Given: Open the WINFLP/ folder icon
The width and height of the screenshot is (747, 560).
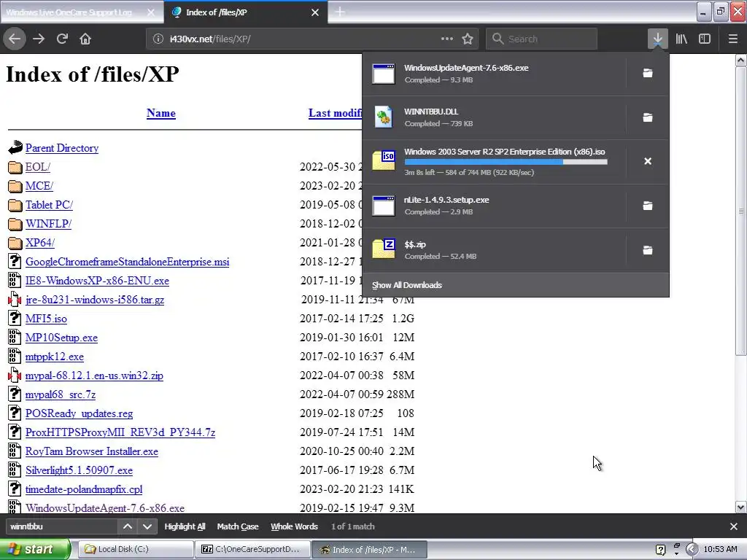Looking at the screenshot, I should 15,224.
